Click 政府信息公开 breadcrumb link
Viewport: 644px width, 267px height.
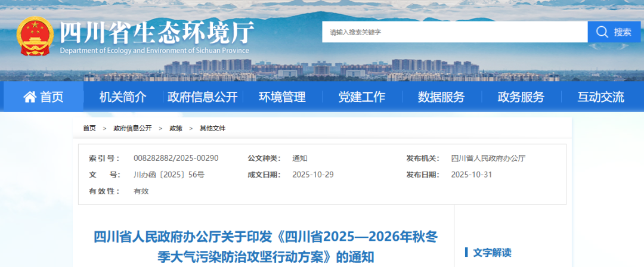(132, 129)
